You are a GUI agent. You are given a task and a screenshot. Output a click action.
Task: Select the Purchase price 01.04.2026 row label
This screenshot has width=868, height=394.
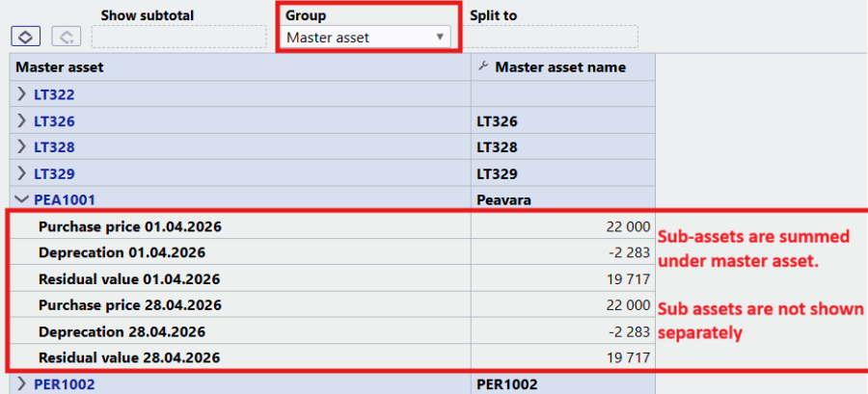pyautogui.click(x=130, y=226)
